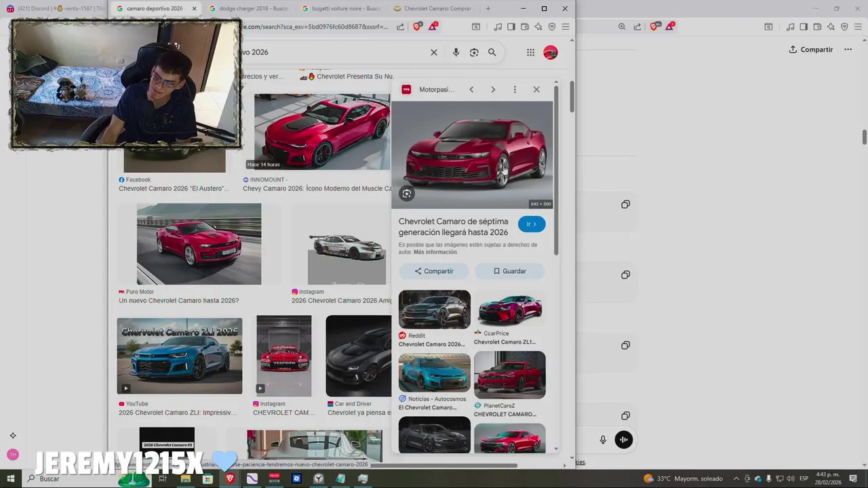Open Puro Motor red Camaro image result
Viewport: 868px width, 488px height.
point(199,244)
